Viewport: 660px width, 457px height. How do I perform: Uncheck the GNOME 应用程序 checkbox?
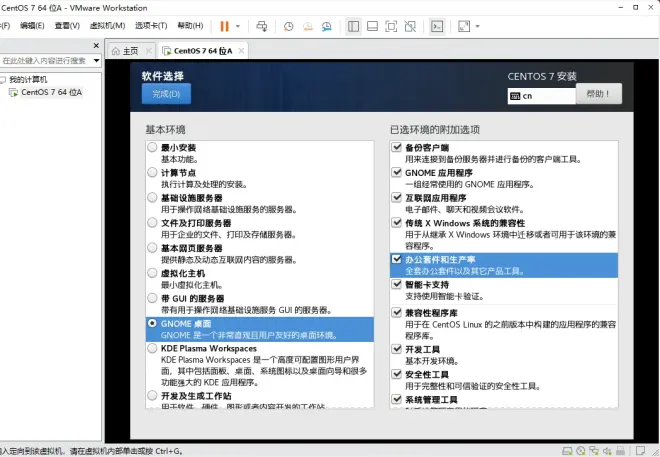[397, 172]
